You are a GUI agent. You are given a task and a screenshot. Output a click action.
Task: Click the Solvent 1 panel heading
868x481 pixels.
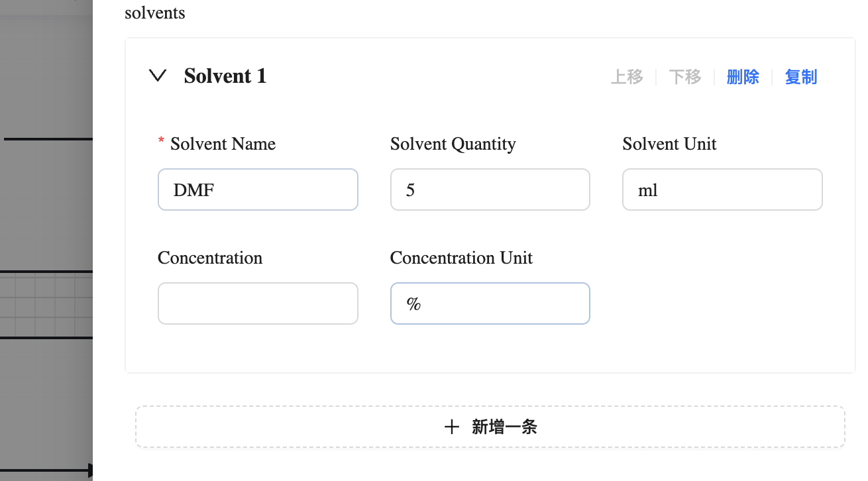225,76
